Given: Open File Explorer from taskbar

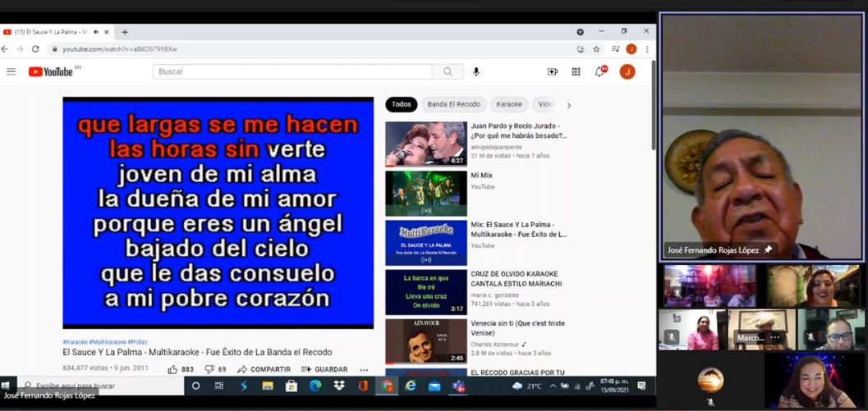Looking at the screenshot, I should (268, 386).
